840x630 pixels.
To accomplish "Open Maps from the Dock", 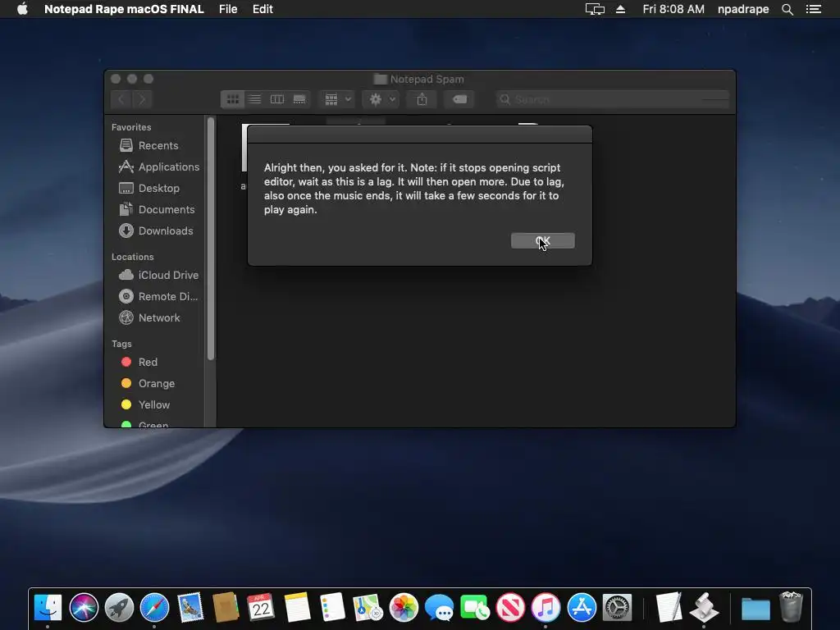I will [x=368, y=608].
